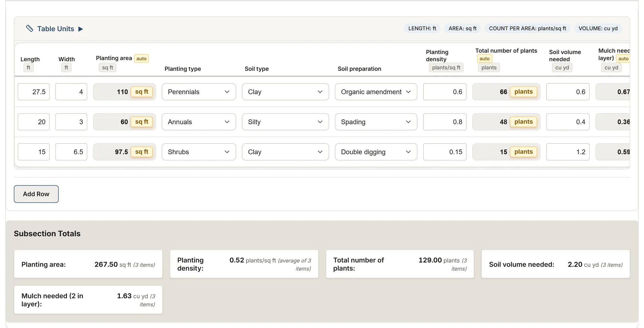This screenshot has height=328, width=644.
Task: Edit the Length field with value 15
Action: point(33,152)
